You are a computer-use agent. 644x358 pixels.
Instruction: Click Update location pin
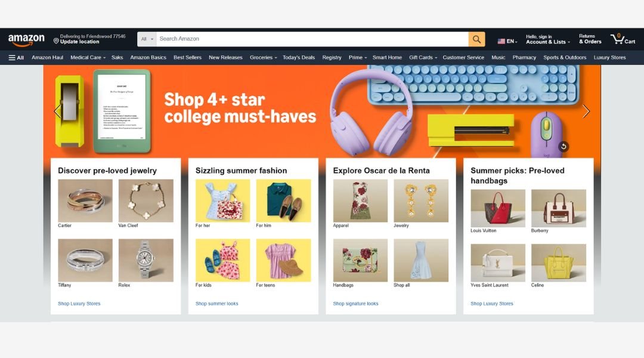56,41
